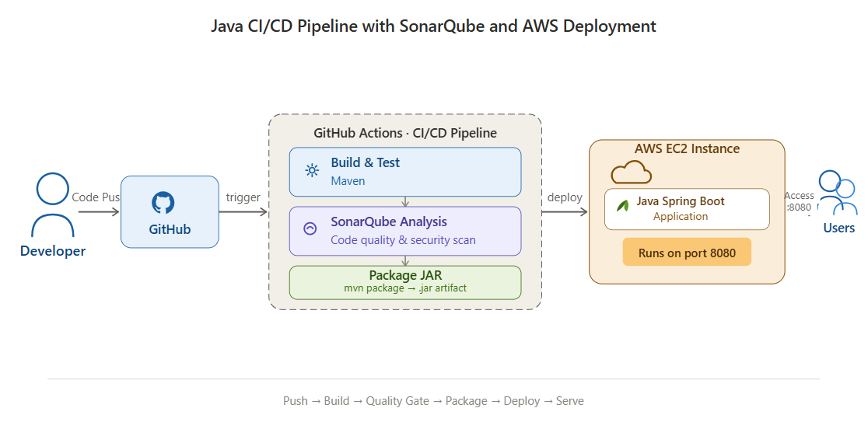Click the GitHub octocat logo

[x=163, y=203]
